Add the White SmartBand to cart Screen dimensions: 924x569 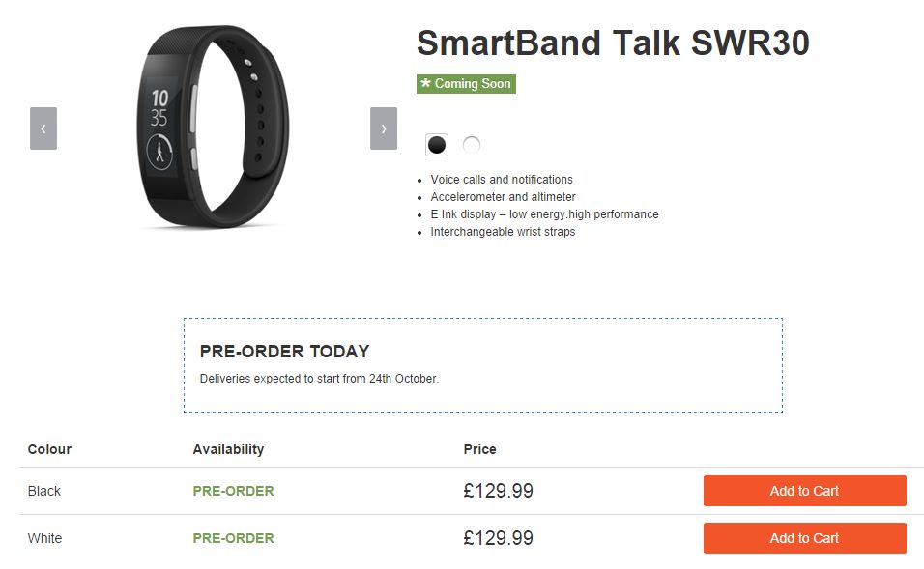[x=804, y=538]
